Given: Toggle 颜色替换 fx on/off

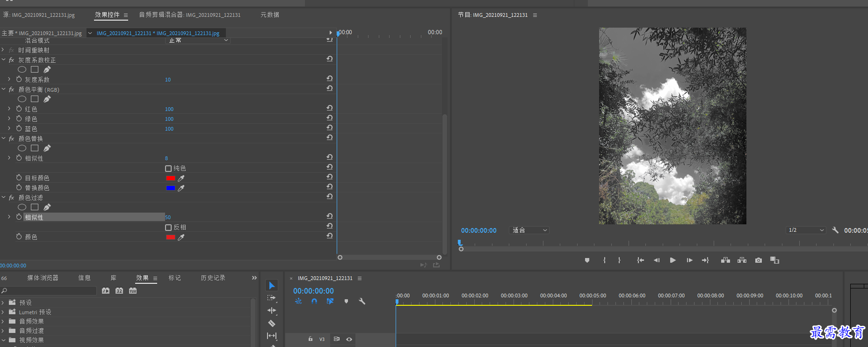Looking at the screenshot, I should (x=11, y=139).
